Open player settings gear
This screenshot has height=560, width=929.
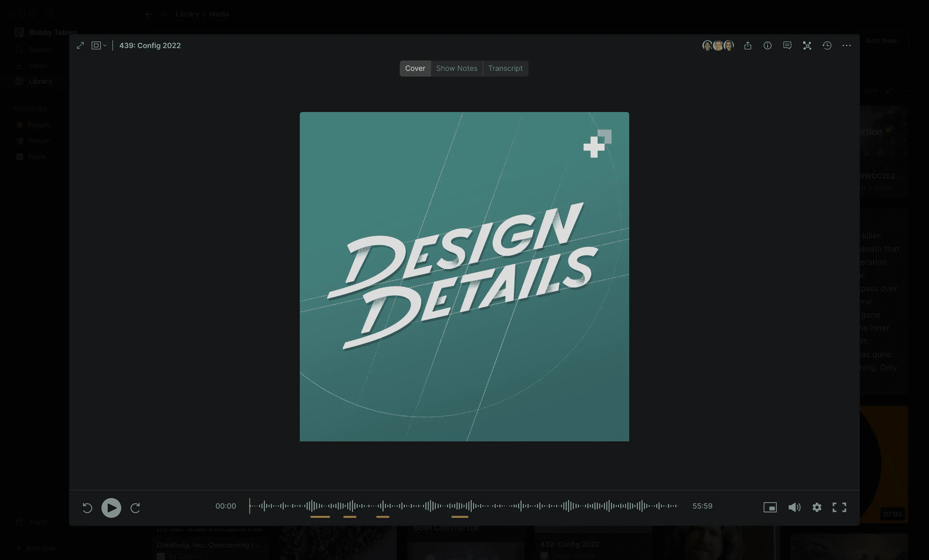pos(817,508)
